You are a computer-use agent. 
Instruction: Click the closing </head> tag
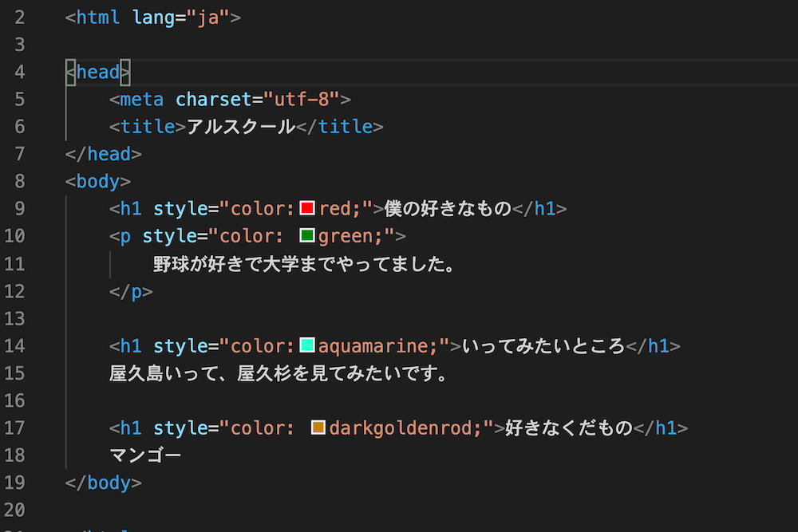103,154
